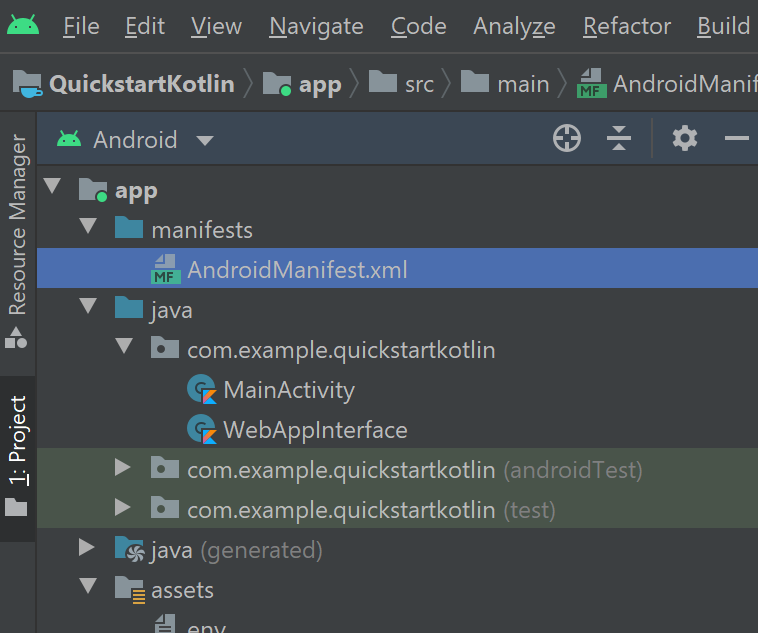
Task: Hide the project panel with minus icon
Action: [x=737, y=138]
